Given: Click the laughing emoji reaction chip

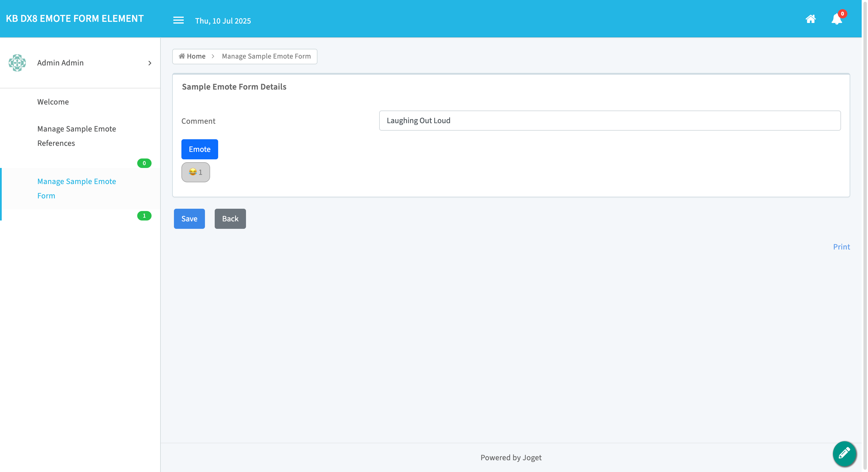Looking at the screenshot, I should click(195, 172).
